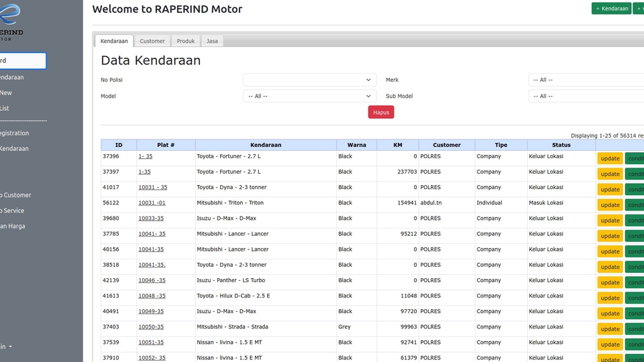Screen dimensions: 644x362
Task: Expand the Model filter dropdown
Action: (309, 96)
